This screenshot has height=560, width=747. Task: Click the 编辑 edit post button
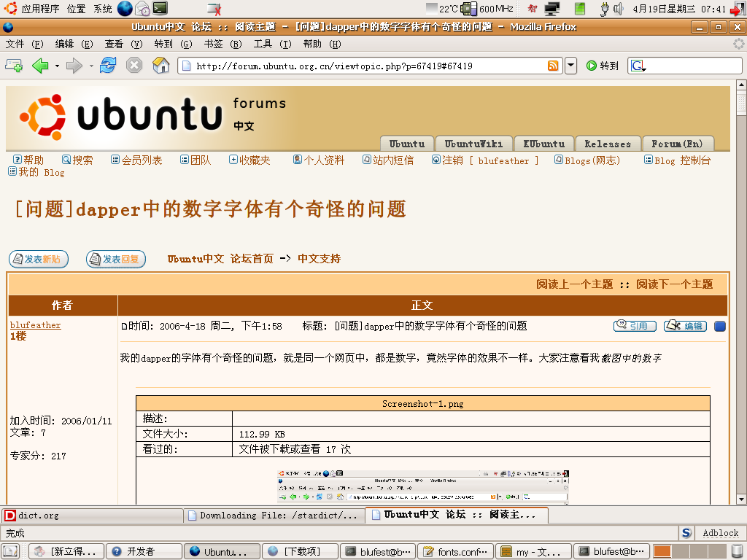pyautogui.click(x=685, y=326)
